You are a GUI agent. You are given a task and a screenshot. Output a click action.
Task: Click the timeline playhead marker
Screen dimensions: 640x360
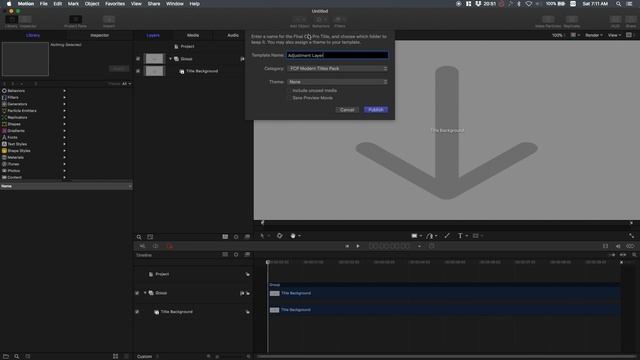[268, 262]
